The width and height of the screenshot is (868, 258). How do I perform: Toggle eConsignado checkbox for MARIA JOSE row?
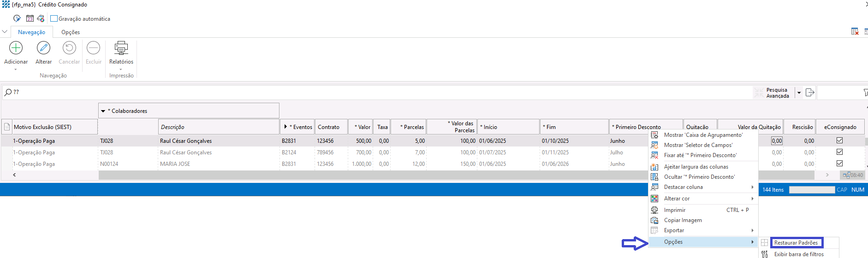point(839,164)
